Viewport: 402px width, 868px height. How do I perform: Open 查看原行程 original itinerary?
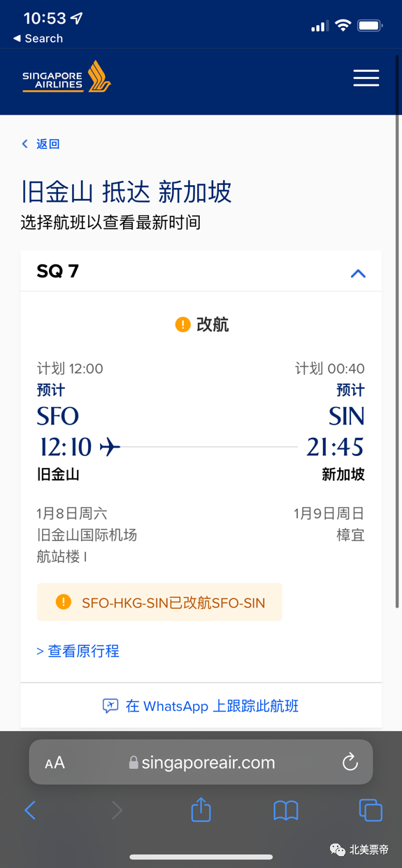pos(78,651)
